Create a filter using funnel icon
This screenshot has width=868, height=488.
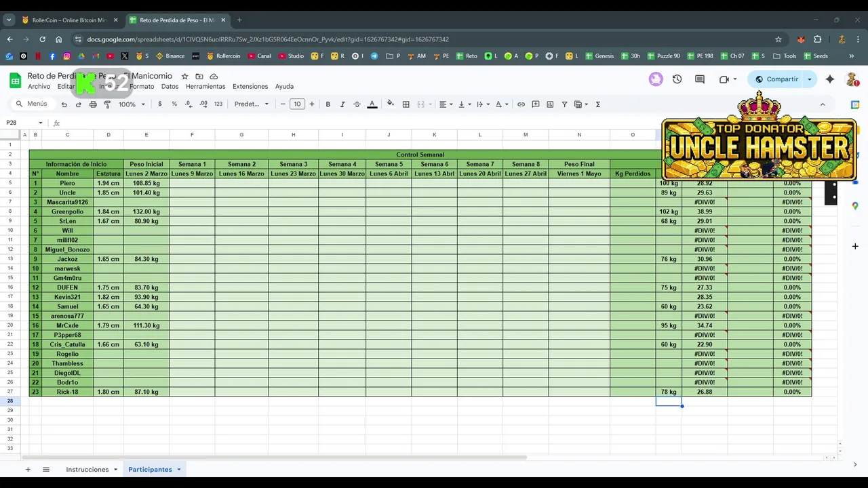click(x=564, y=104)
